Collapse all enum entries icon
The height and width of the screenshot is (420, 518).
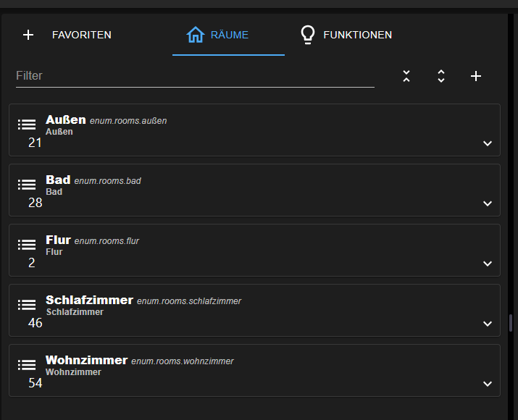tap(406, 76)
